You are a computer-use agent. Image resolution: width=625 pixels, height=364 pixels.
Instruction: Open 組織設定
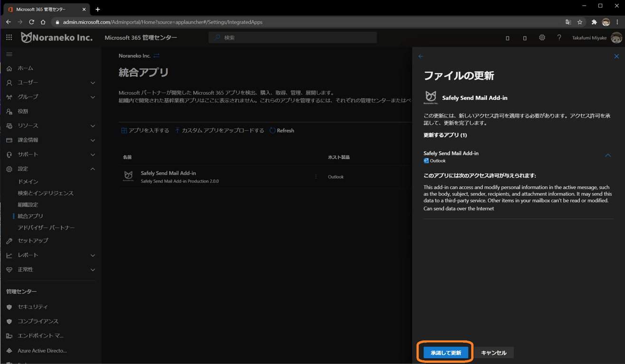pyautogui.click(x=28, y=205)
